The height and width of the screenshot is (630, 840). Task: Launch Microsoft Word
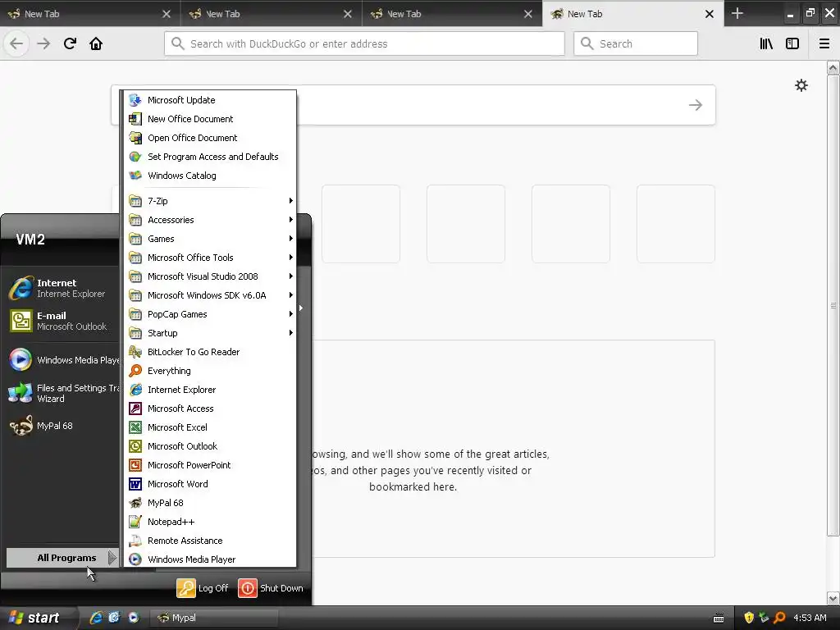210,484
